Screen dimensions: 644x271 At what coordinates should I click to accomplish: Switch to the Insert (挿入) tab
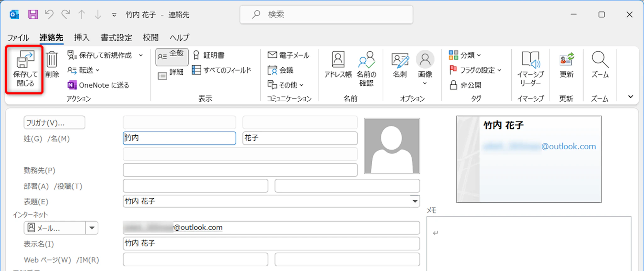pyautogui.click(x=81, y=38)
